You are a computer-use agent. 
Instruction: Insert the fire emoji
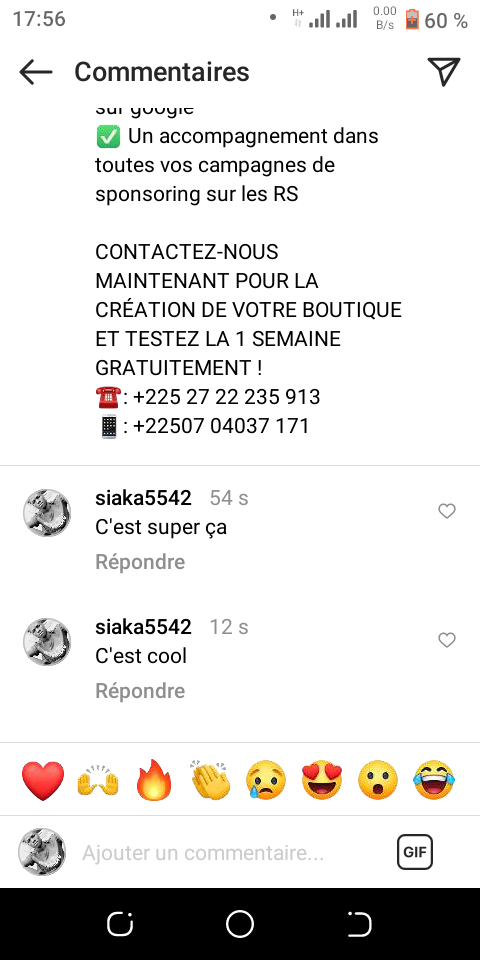coord(154,780)
